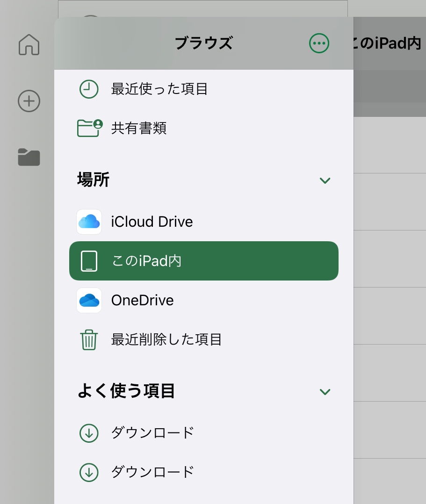
Task: Tap the 場所 section header
Action: (x=93, y=180)
